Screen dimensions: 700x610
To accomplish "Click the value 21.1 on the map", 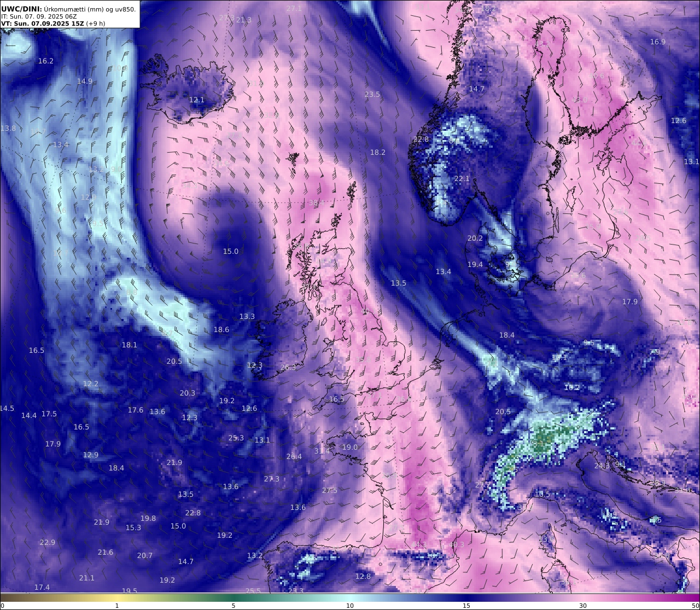I will click(x=87, y=578).
